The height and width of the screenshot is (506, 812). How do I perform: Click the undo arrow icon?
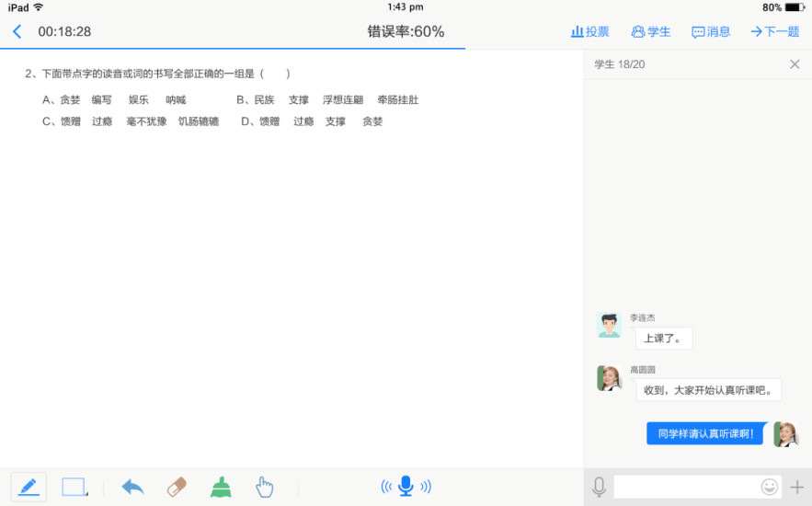(x=132, y=487)
